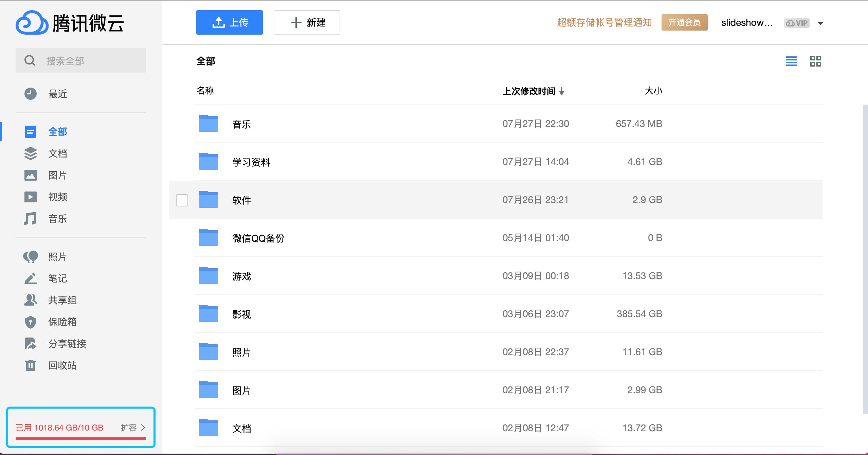Open the 超额存储帐号管理通知 notice link

point(604,22)
